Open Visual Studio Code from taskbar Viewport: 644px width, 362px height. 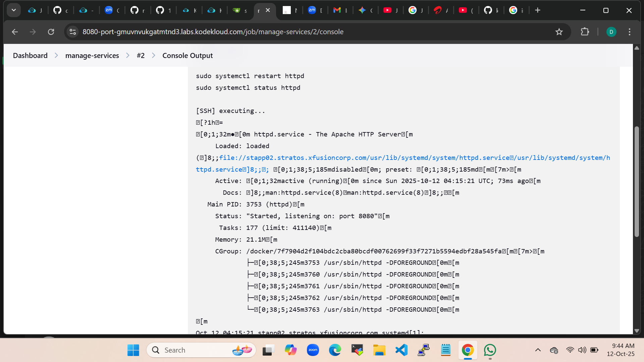pos(401,350)
